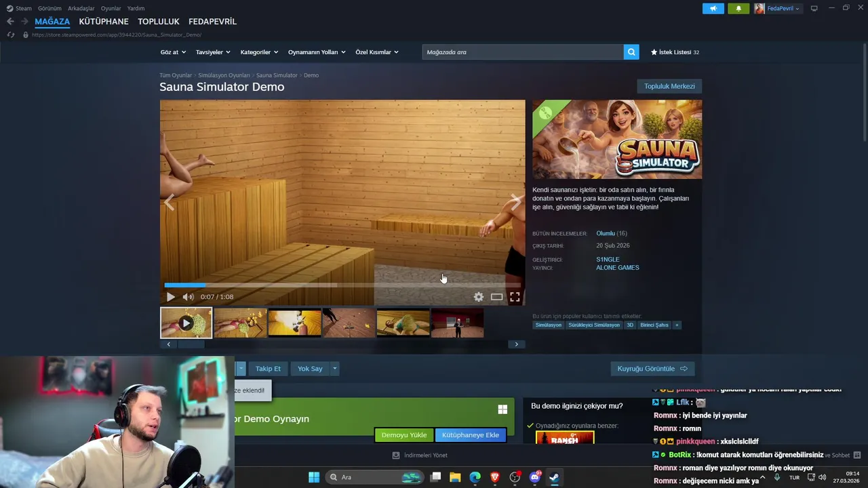Click in the Mağazada ara search field
The height and width of the screenshot is (488, 868).
pyautogui.click(x=523, y=52)
